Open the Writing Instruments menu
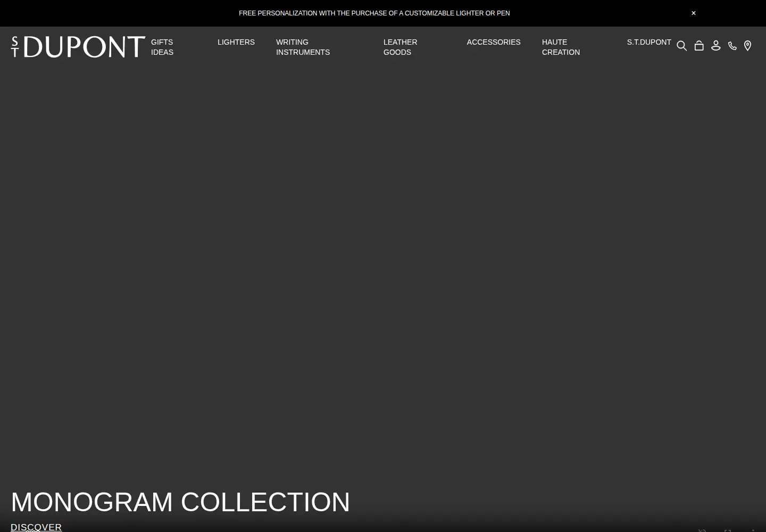 [x=303, y=47]
